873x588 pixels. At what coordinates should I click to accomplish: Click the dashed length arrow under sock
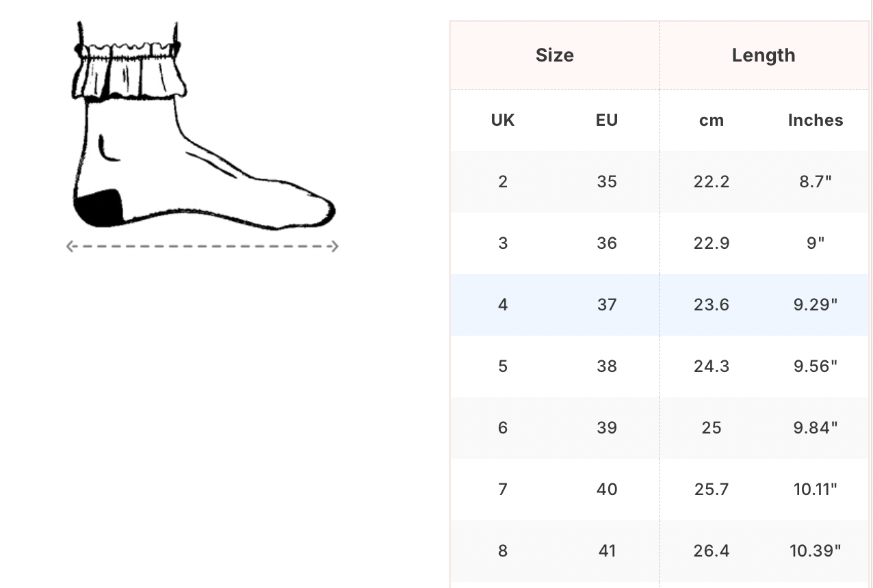coord(203,246)
